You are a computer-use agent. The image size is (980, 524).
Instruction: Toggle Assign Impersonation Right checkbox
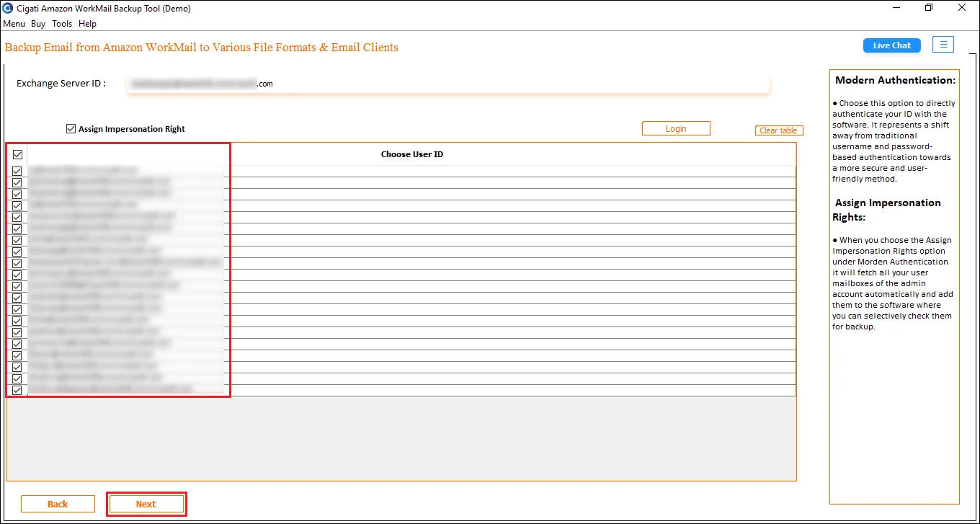click(71, 129)
